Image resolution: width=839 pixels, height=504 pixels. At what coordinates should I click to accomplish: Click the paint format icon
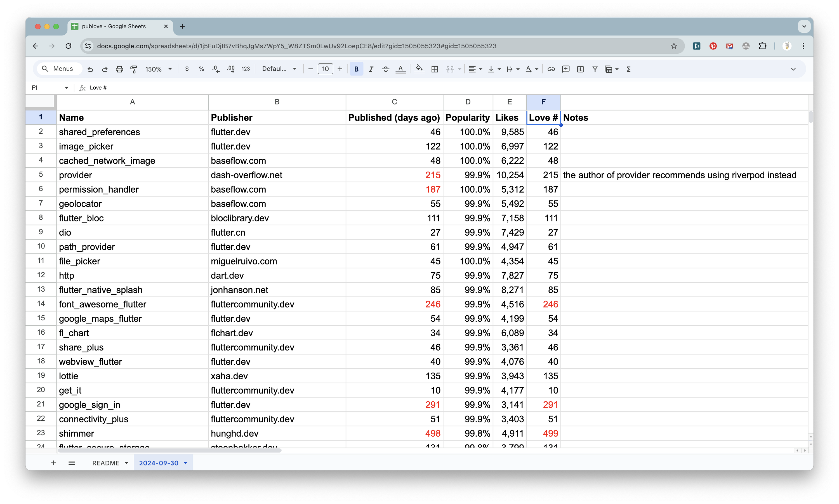click(134, 69)
